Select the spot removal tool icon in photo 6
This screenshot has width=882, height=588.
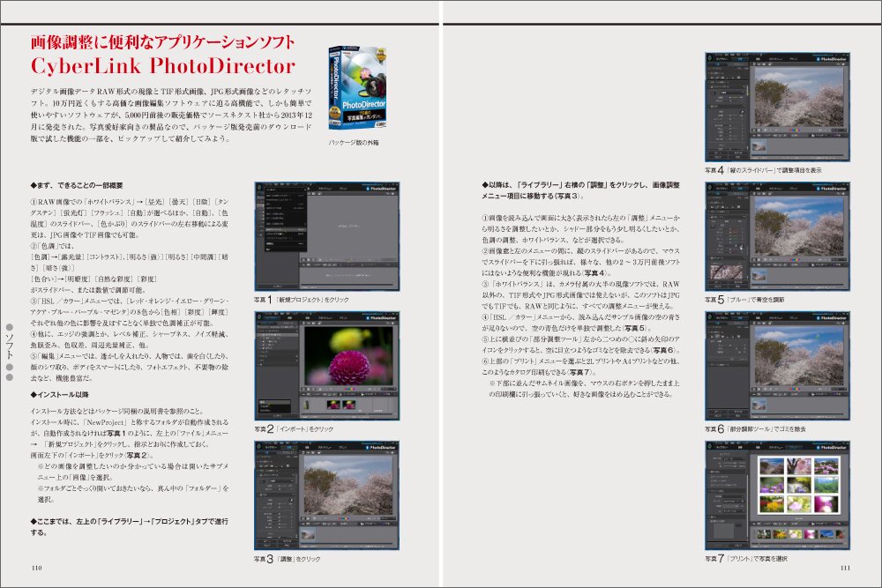coord(717,336)
